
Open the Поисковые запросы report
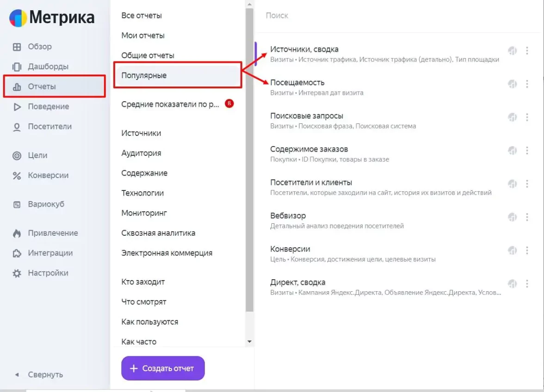(306, 116)
